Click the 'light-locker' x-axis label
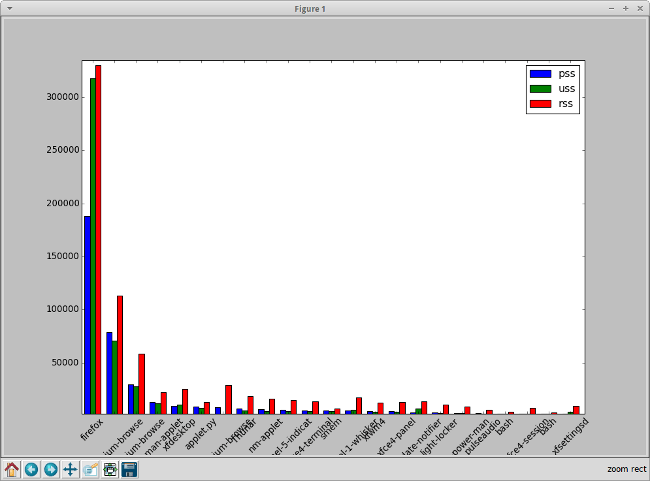650x481 pixels. tap(439, 436)
